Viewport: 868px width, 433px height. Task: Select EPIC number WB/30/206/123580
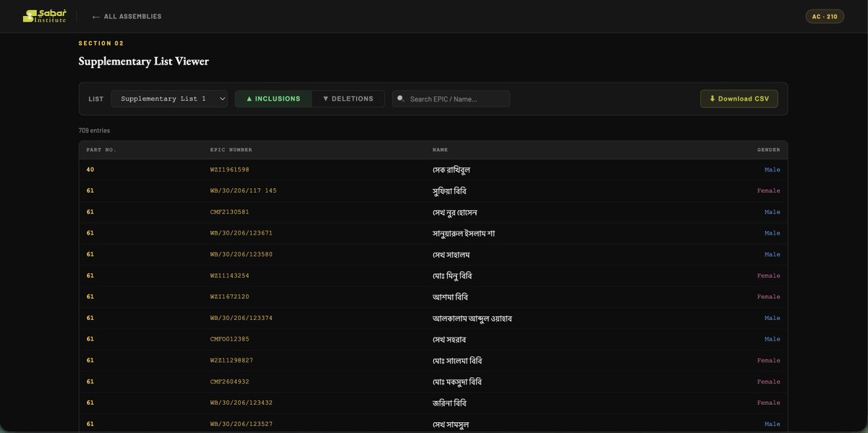point(241,254)
